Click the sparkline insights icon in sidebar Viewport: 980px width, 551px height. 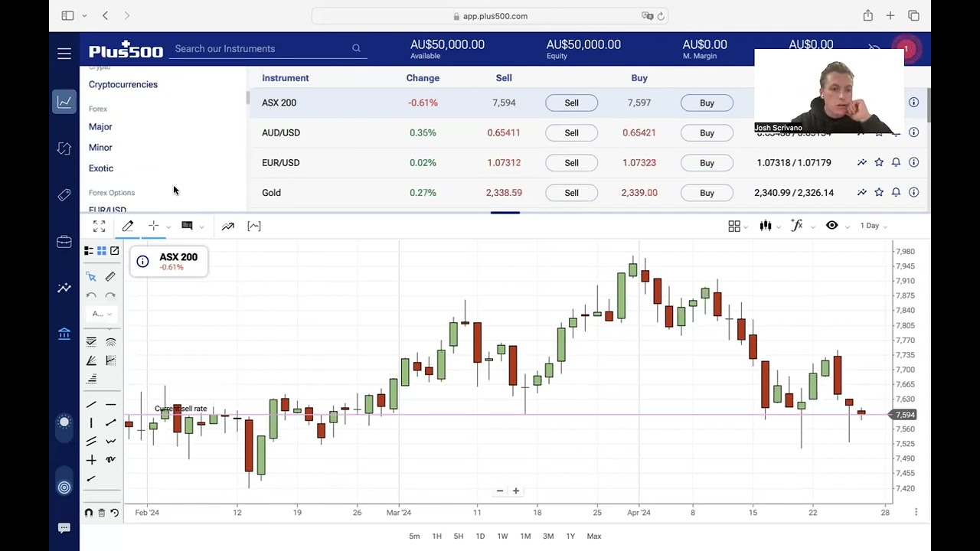pyautogui.click(x=64, y=288)
